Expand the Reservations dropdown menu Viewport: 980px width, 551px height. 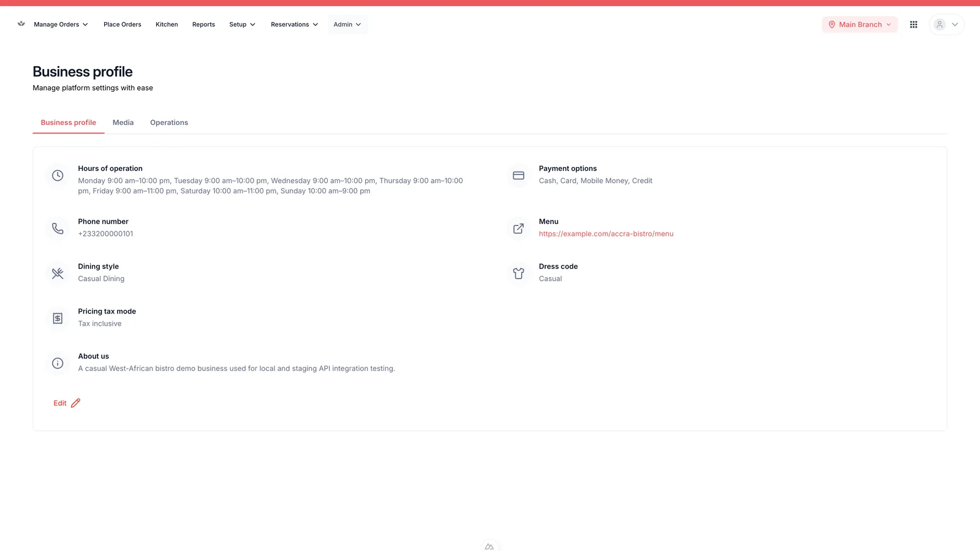pyautogui.click(x=295, y=24)
